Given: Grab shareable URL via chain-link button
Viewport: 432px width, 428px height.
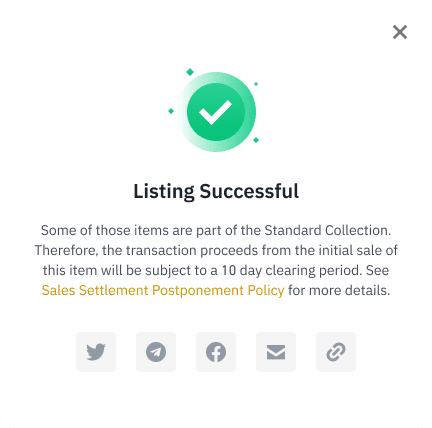Looking at the screenshot, I should (x=336, y=352).
